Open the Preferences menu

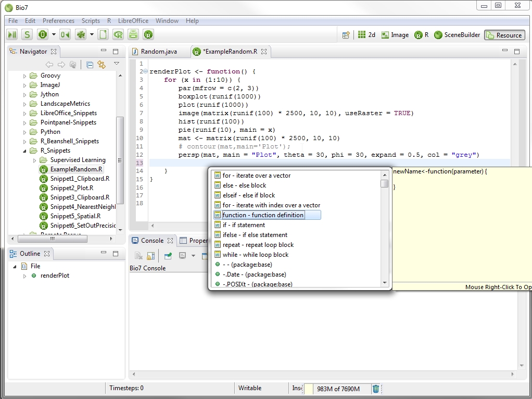[x=58, y=21]
